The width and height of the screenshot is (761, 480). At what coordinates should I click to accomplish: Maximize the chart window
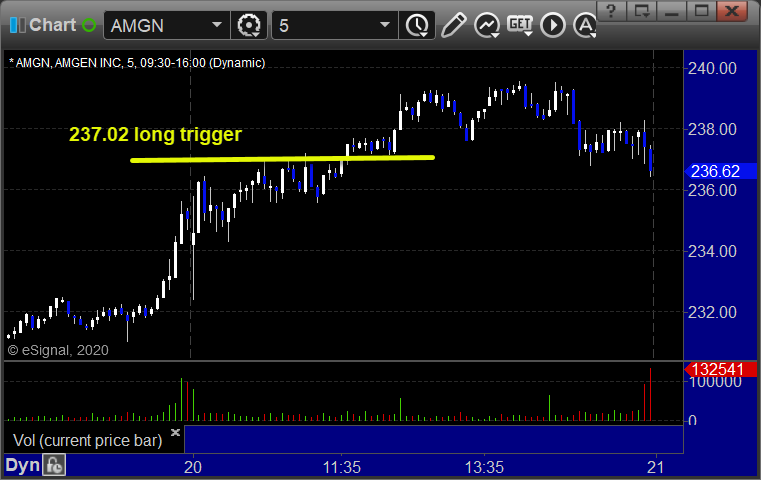click(701, 10)
